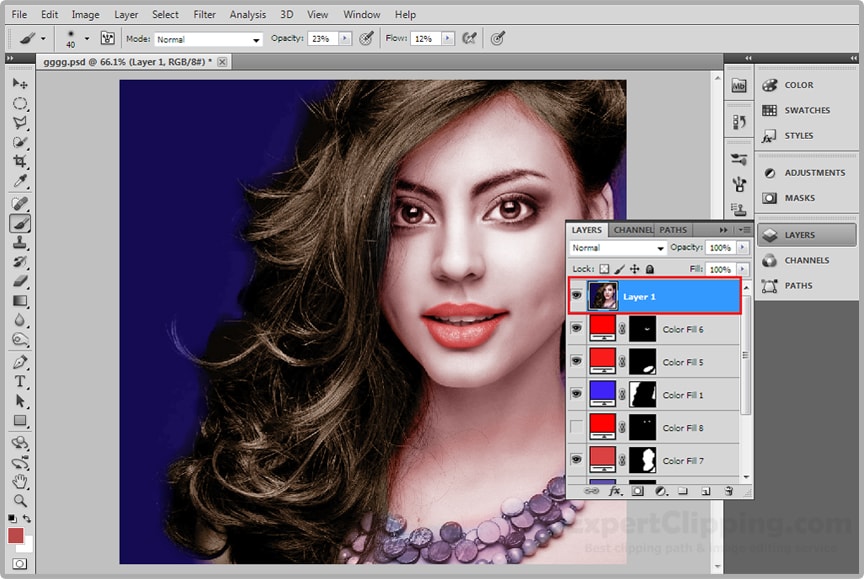
Task: Select the Crop tool in toolbar
Action: click(x=20, y=162)
